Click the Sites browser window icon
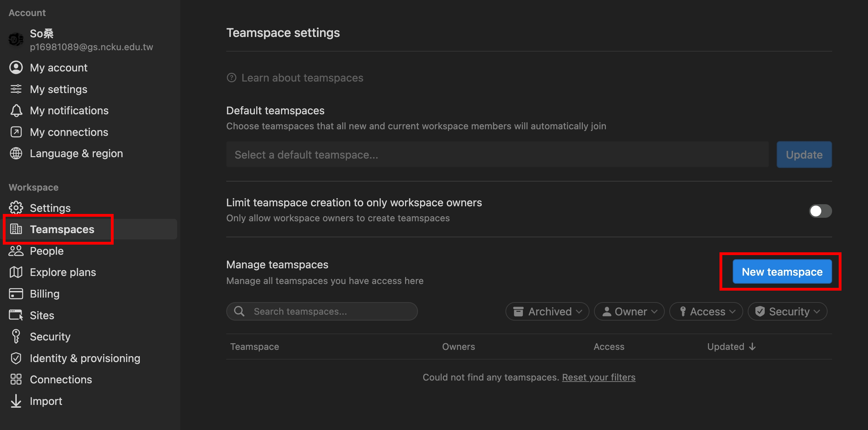This screenshot has height=430, width=868. (x=16, y=315)
